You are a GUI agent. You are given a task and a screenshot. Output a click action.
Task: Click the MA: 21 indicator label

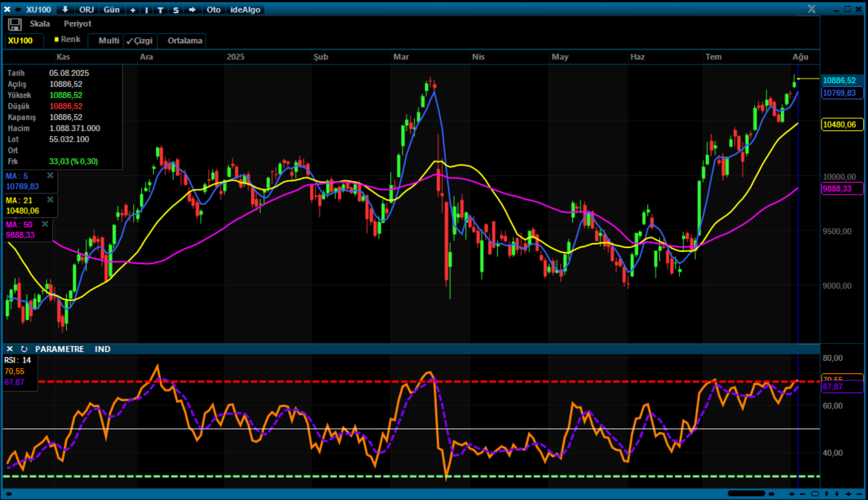pos(19,200)
